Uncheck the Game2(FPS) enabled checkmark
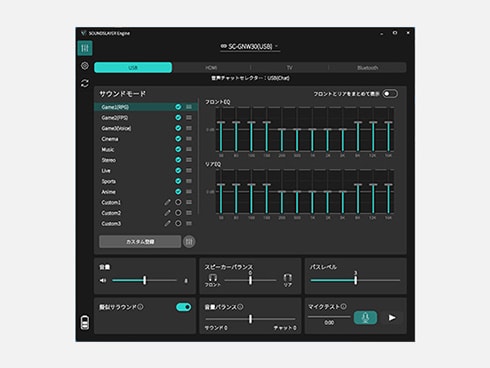 click(178, 118)
